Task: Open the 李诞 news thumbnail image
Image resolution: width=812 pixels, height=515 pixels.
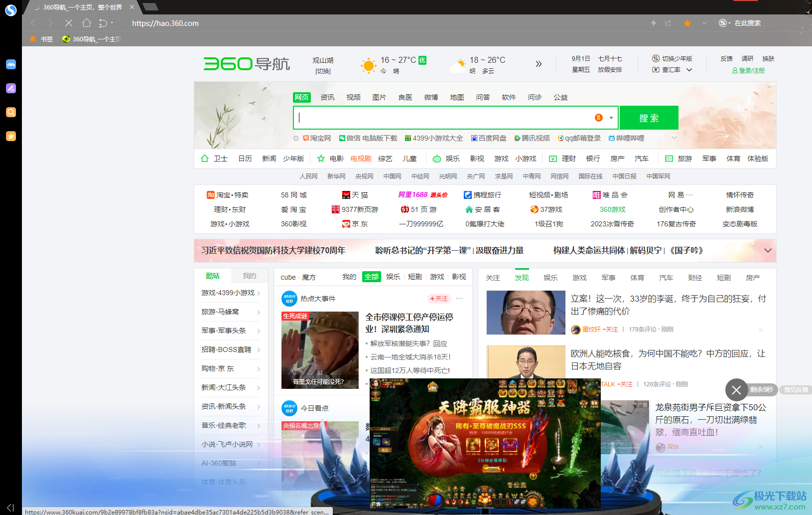Action: point(526,313)
